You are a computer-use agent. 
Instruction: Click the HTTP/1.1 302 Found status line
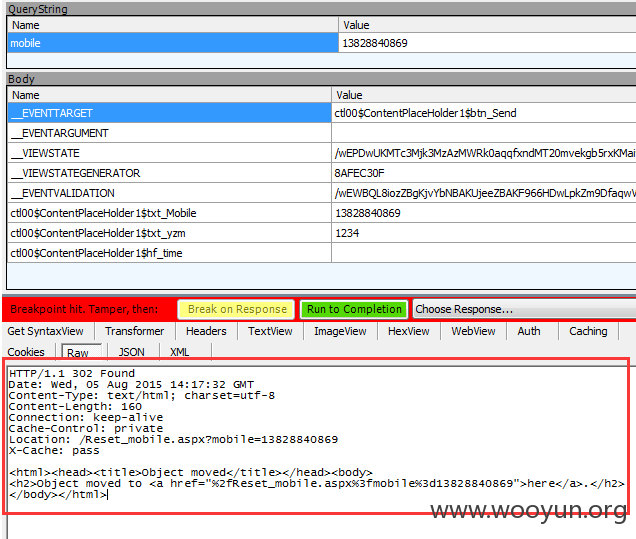72,374
